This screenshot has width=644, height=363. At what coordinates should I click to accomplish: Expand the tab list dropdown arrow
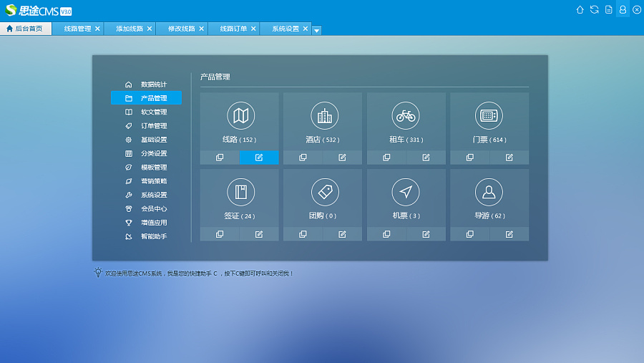[x=317, y=30]
